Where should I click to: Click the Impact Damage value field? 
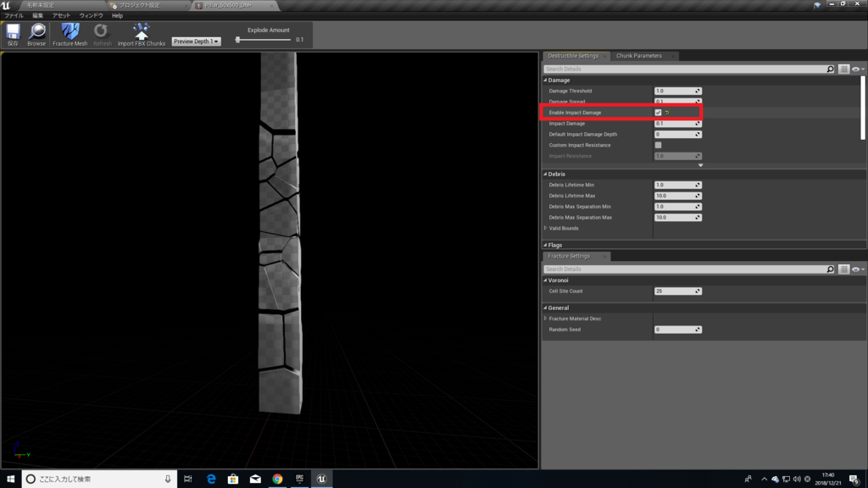point(677,124)
